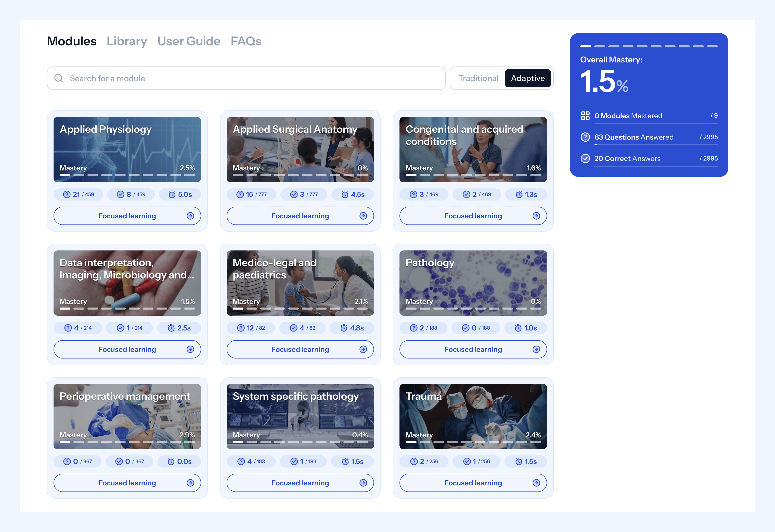The width and height of the screenshot is (775, 532).
Task: Open the Modules tab
Action: point(72,41)
